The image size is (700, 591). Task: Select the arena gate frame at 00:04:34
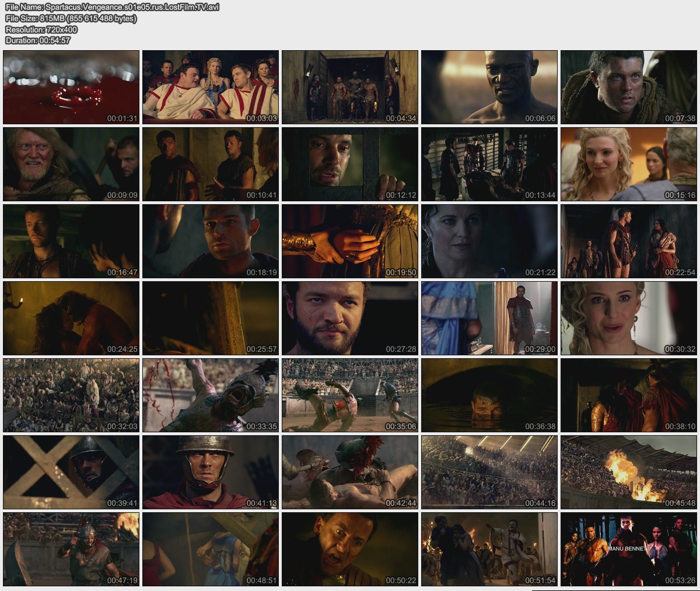(350, 87)
